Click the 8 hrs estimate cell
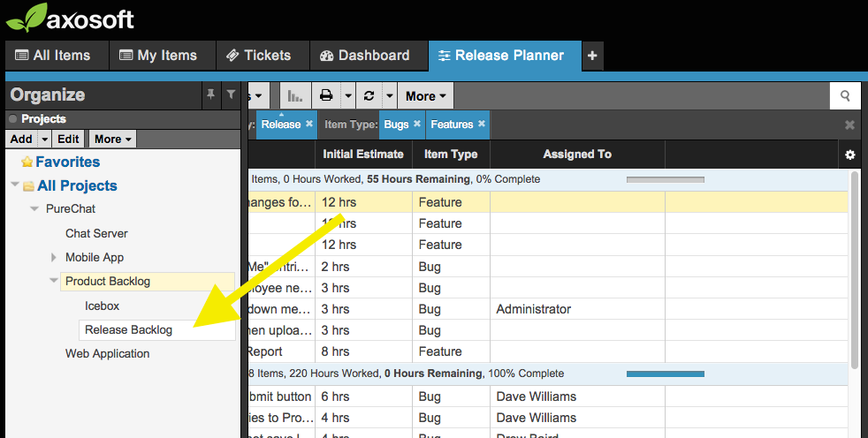Image resolution: width=868 pixels, height=438 pixels. [363, 351]
